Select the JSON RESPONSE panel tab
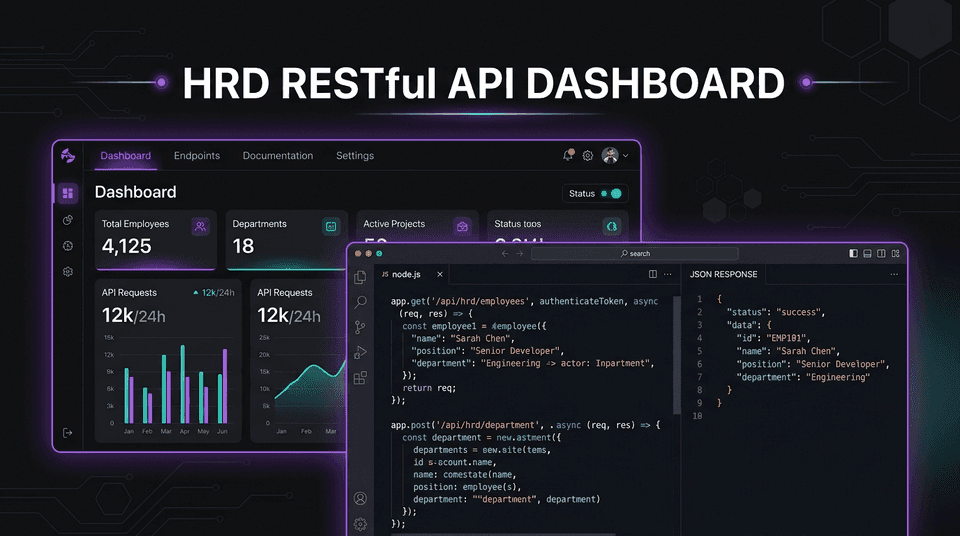Image resolution: width=960 pixels, height=536 pixels. click(x=723, y=274)
